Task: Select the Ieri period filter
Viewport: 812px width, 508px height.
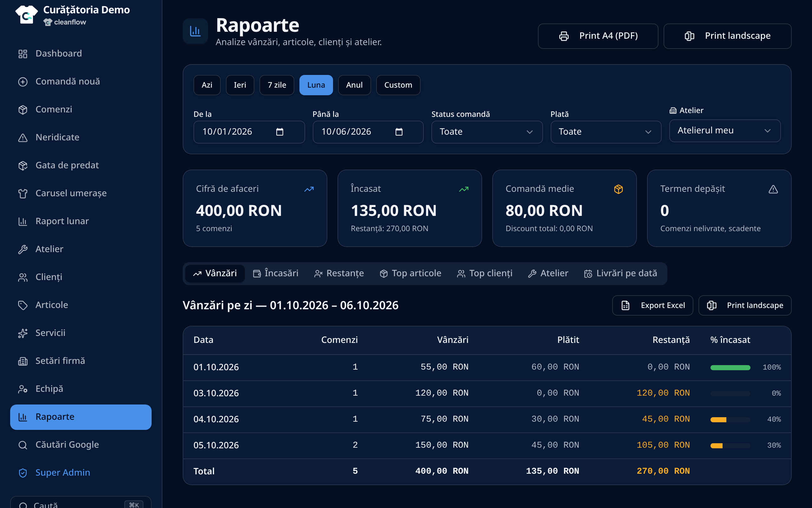Action: [240, 85]
